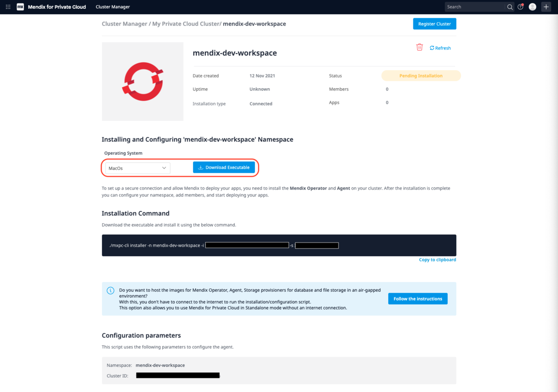
Task: Click the Installation Command heading
Action: 136,214
